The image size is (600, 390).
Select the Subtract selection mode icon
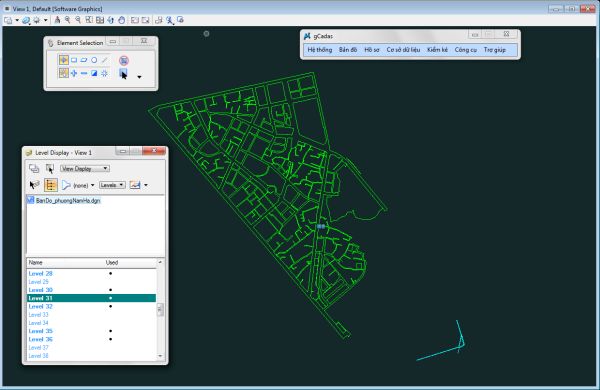point(84,73)
